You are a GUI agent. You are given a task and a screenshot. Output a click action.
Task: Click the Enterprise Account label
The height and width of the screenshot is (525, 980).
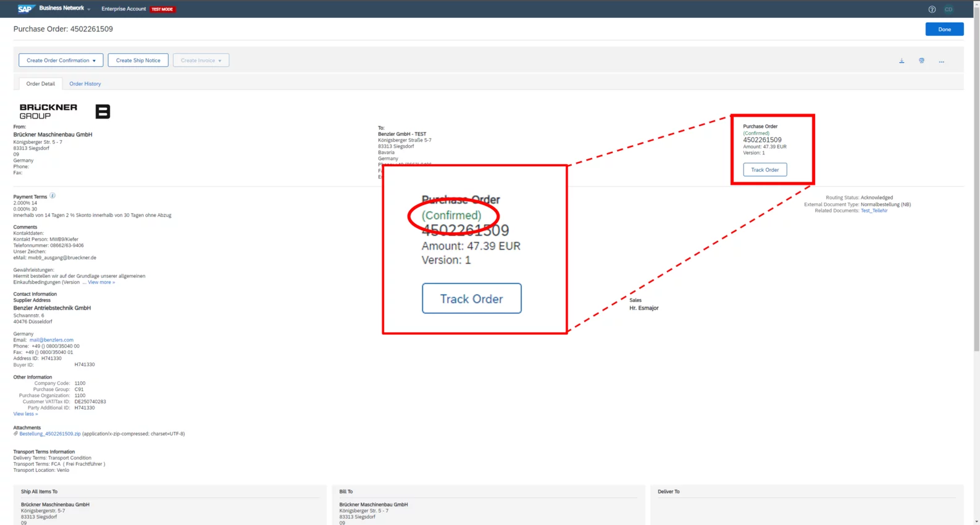click(124, 9)
